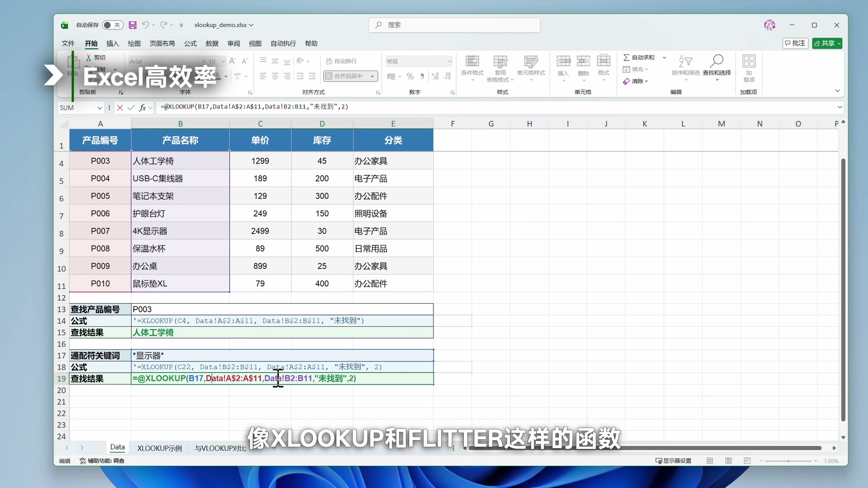
Task: Cancel formula entry with the X icon
Action: pos(120,107)
